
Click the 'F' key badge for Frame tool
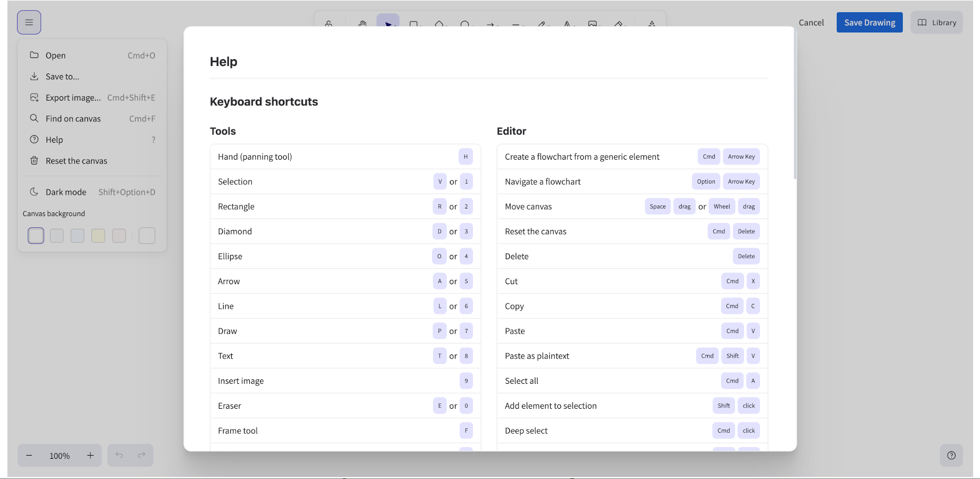tap(466, 431)
